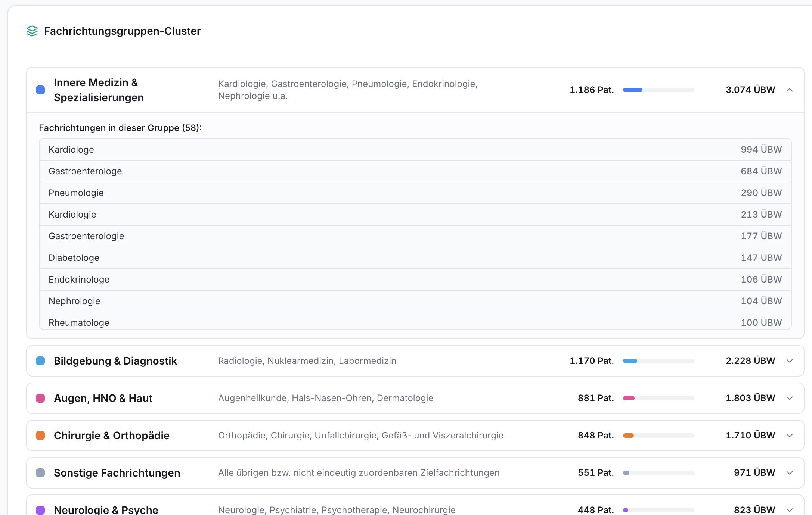The width and height of the screenshot is (812, 515).
Task: Click the 1.186 Pat. count
Action: 592,90
